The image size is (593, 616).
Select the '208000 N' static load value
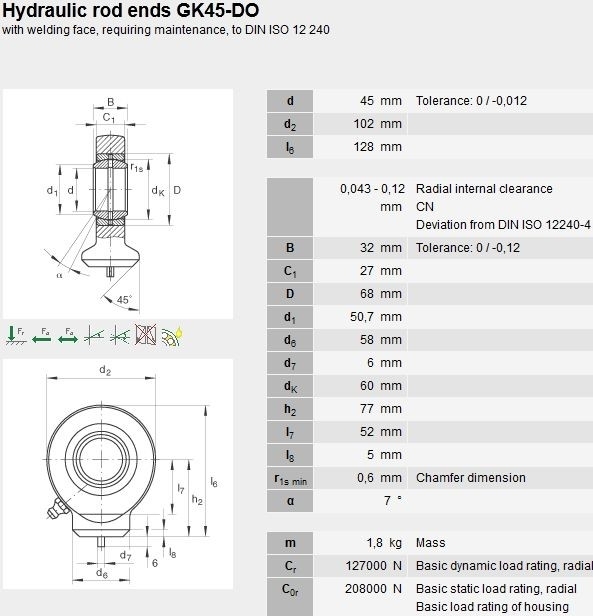click(x=373, y=589)
